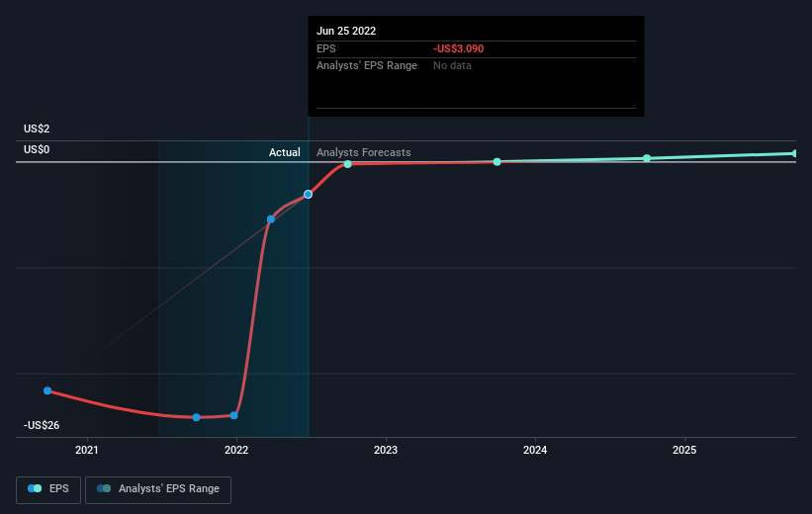This screenshot has width=812, height=514.
Task: Toggle the EPS legend button
Action: click(48, 489)
